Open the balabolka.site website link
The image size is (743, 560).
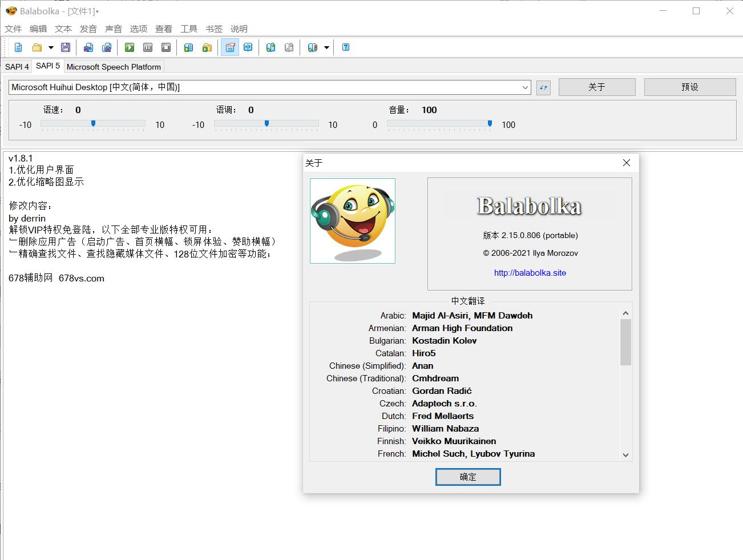click(x=530, y=273)
